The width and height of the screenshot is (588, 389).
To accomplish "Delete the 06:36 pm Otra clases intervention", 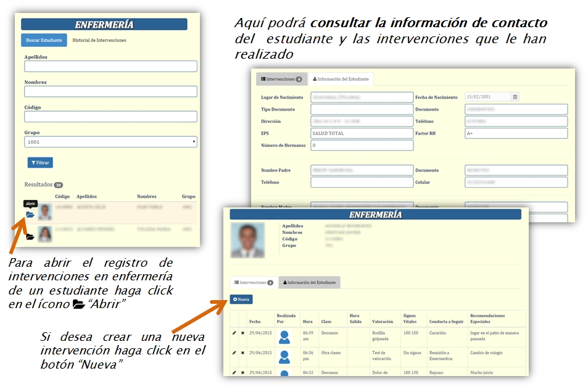I will (242, 353).
